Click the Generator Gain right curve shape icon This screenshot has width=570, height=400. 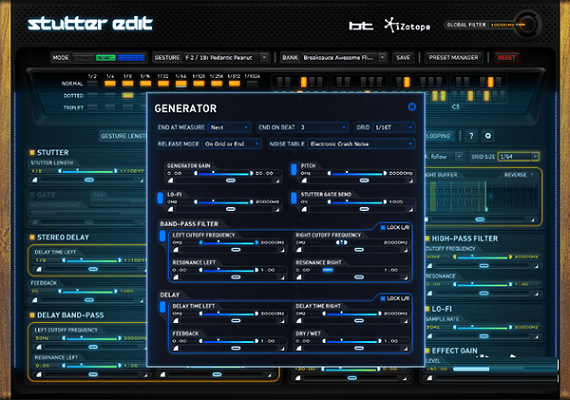click(278, 180)
